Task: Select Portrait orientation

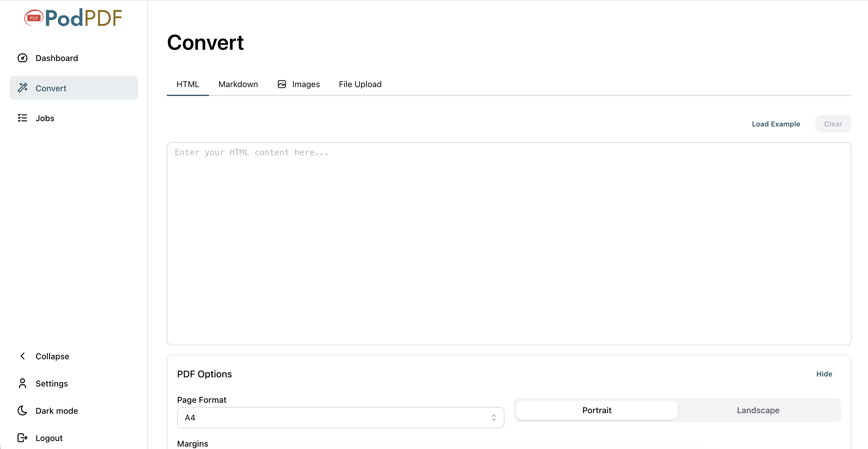Action: coord(597,410)
